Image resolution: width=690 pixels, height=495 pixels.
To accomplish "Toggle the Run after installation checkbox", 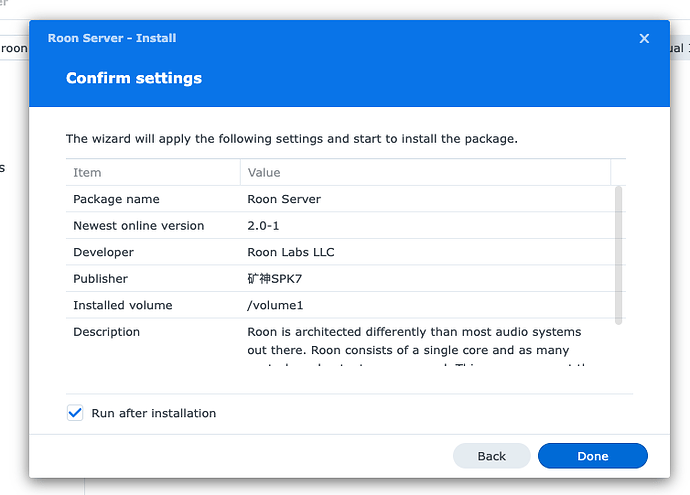I will click(75, 413).
